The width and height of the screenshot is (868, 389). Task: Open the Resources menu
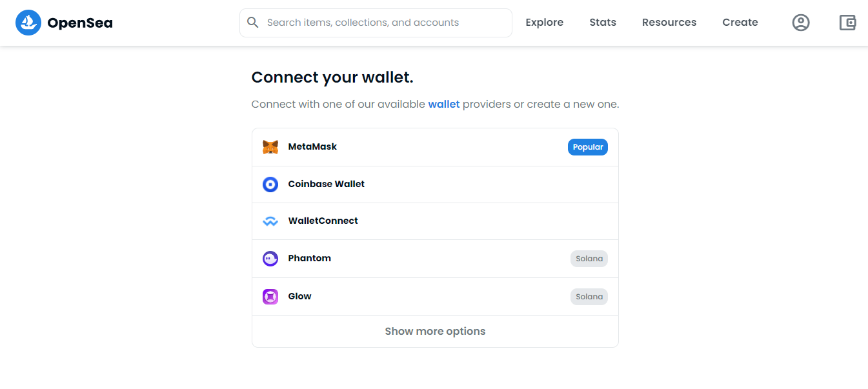pyautogui.click(x=669, y=23)
